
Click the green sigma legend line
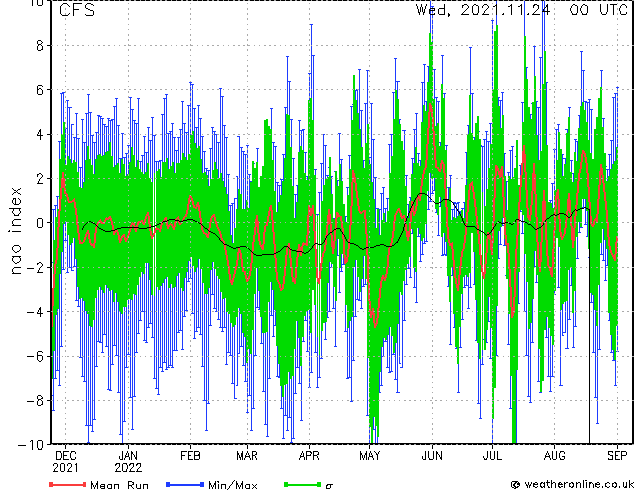click(302, 484)
